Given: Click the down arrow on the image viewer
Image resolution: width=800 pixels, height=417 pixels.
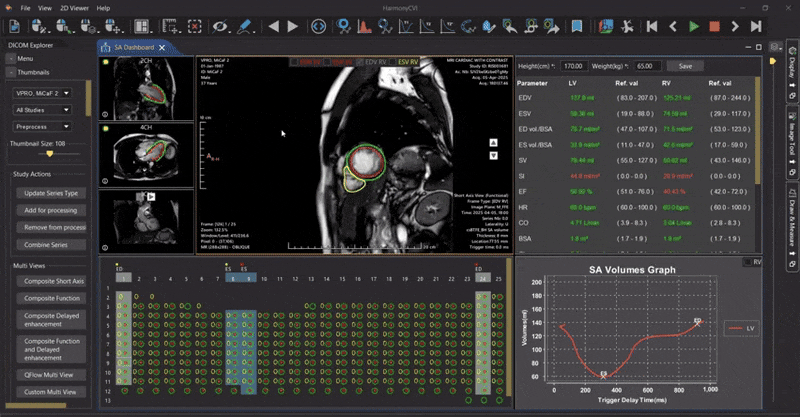Looking at the screenshot, I should [x=493, y=155].
